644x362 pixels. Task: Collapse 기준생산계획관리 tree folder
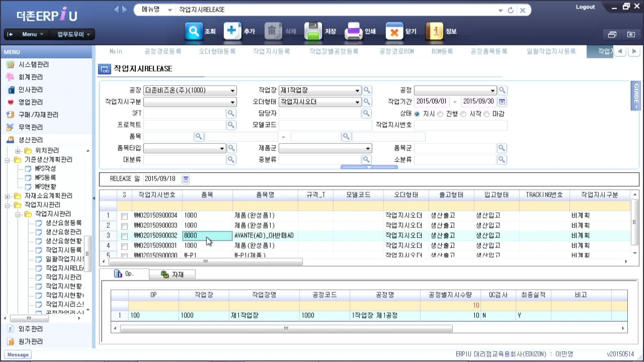pos(7,160)
